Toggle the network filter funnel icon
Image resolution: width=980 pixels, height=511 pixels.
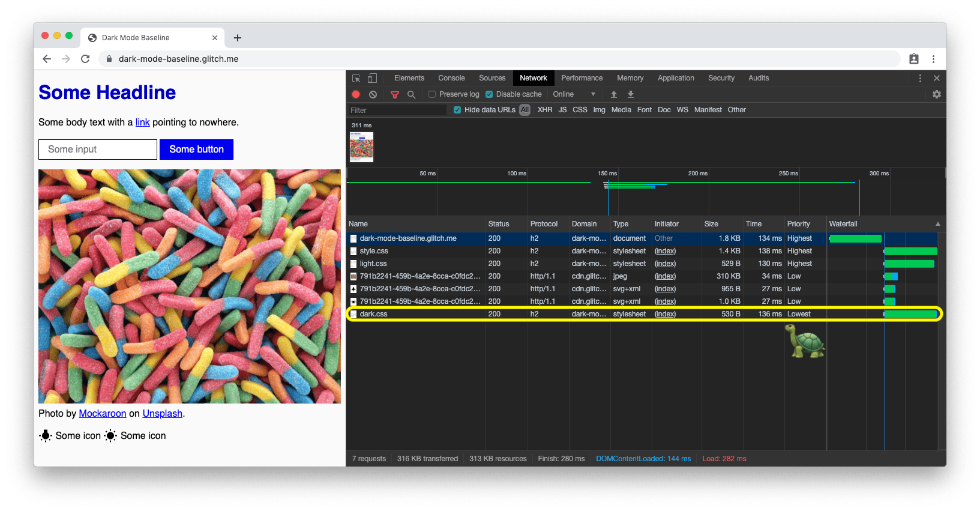click(x=395, y=94)
